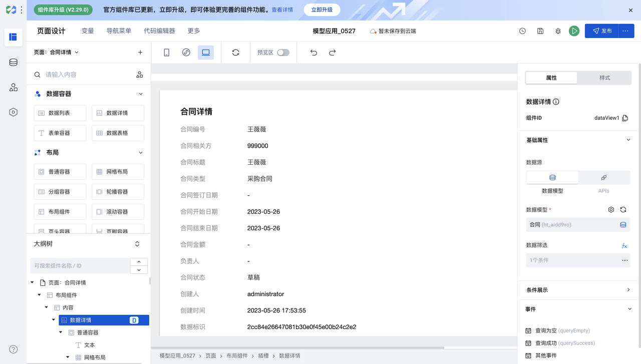Open the help question mark icon

pos(14,349)
